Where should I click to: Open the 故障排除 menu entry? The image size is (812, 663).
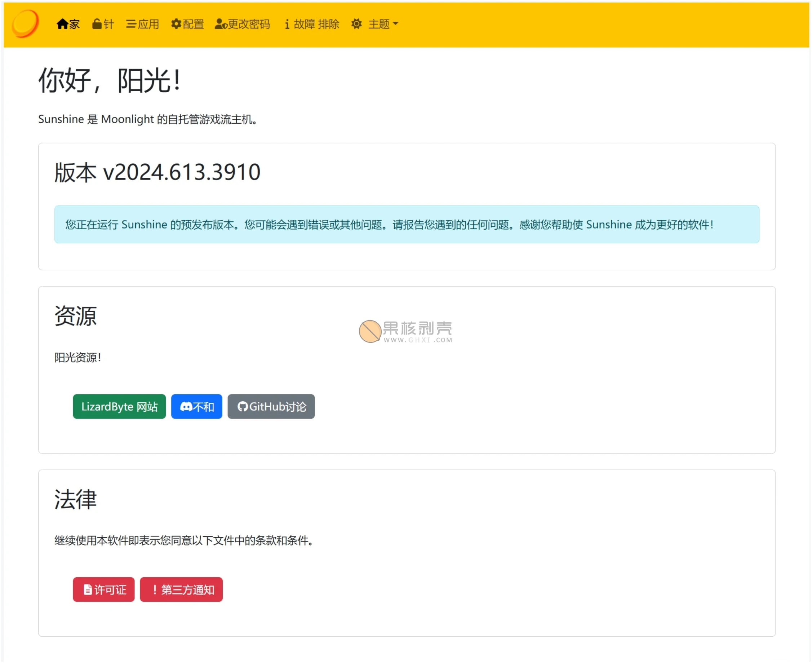(x=311, y=24)
